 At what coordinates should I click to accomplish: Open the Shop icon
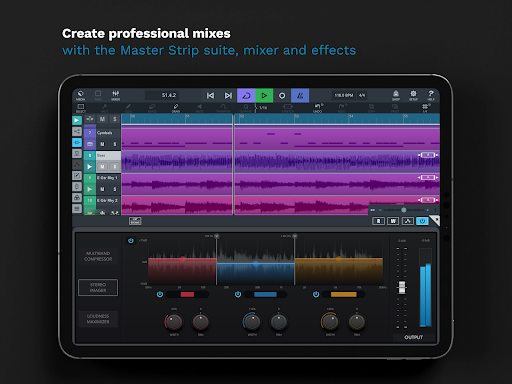[x=396, y=95]
